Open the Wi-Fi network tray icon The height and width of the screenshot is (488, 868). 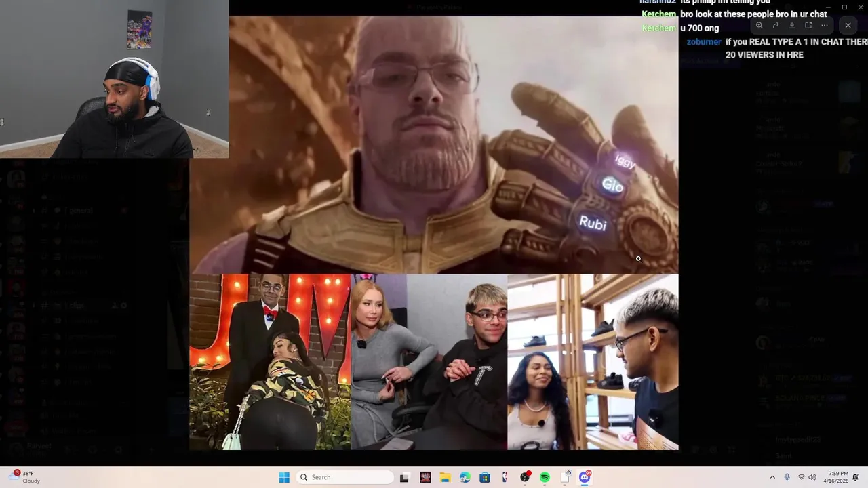point(801,477)
